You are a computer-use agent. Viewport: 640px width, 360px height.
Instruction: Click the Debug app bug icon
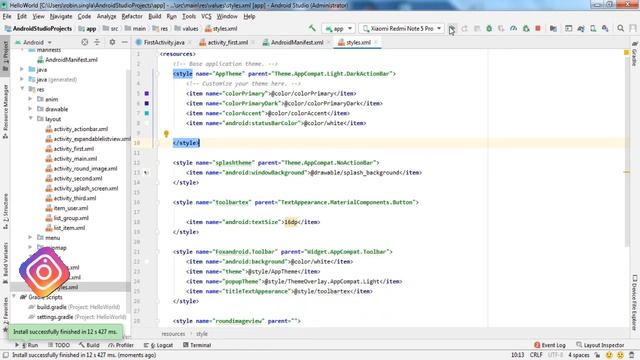[489, 29]
